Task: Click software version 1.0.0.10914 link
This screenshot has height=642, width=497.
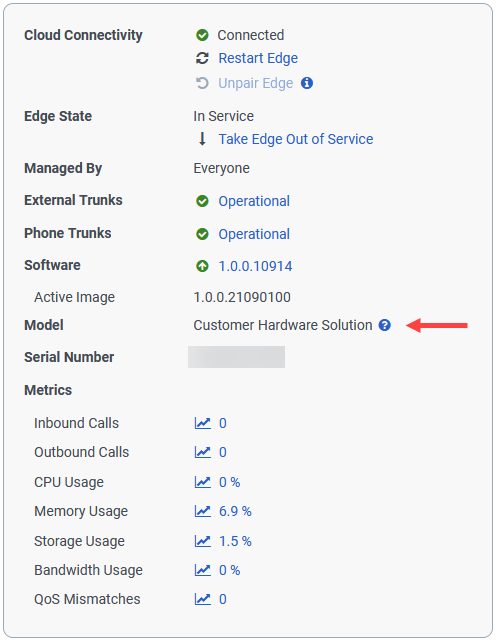Action: tap(255, 266)
